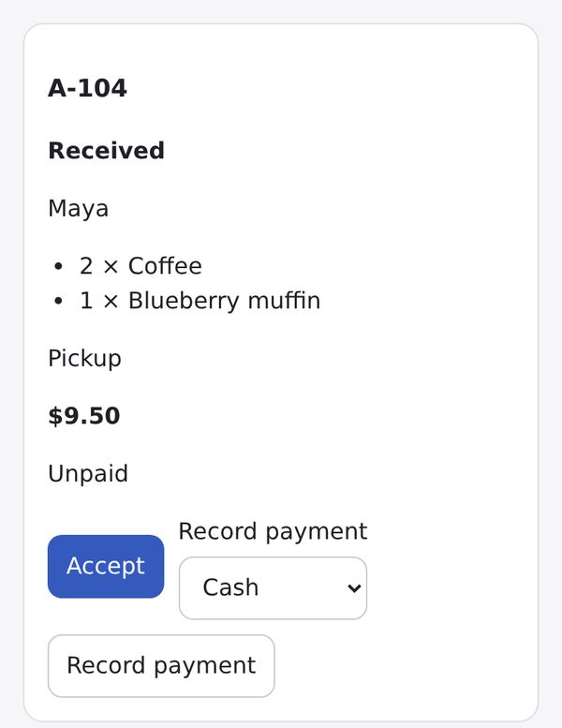This screenshot has height=728, width=562.
Task: Click the bullet before Blueberry muffin
Action: pyautogui.click(x=58, y=301)
